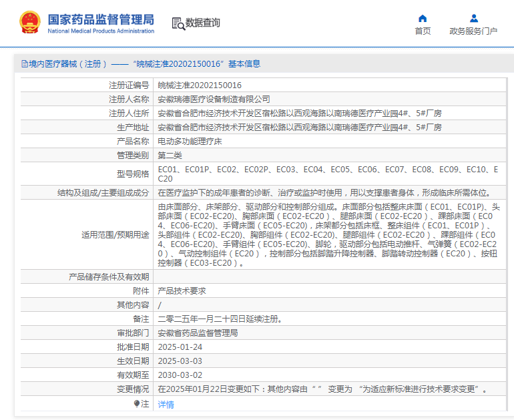Click 数据查询 heading text
The height and width of the screenshot is (420, 514).
click(202, 23)
